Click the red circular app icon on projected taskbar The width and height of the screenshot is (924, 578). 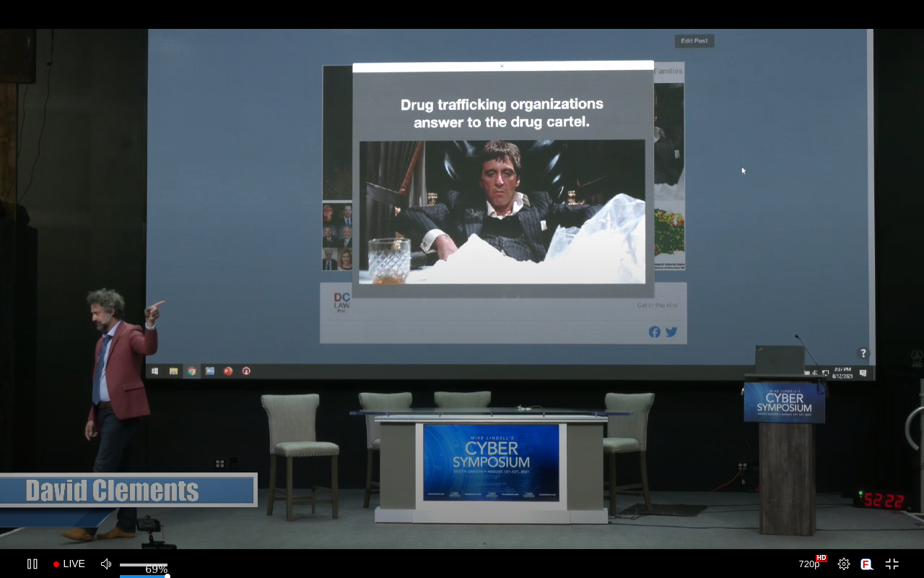coord(246,371)
